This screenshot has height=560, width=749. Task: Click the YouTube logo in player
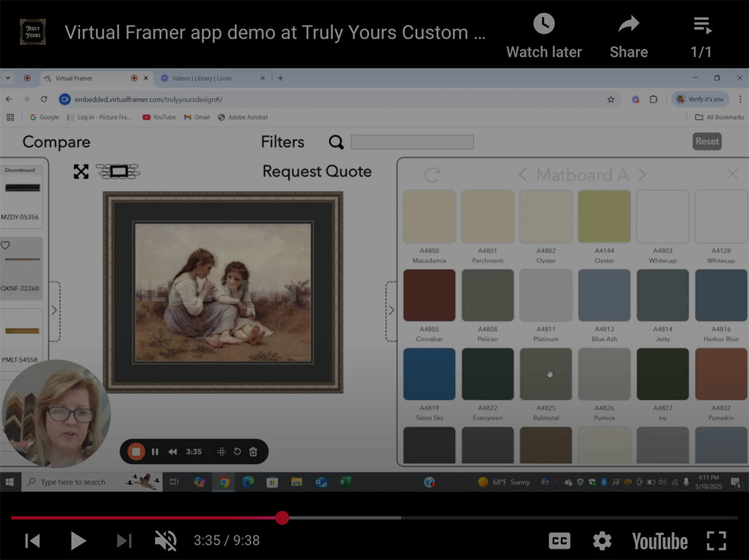click(x=660, y=541)
